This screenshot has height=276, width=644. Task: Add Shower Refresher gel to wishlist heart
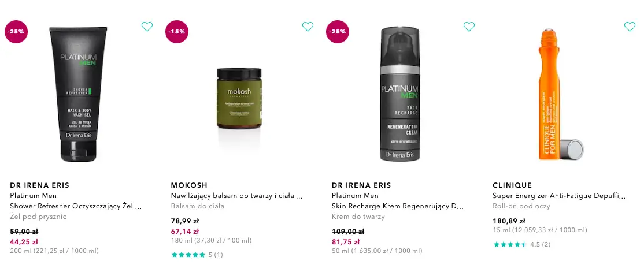147,27
